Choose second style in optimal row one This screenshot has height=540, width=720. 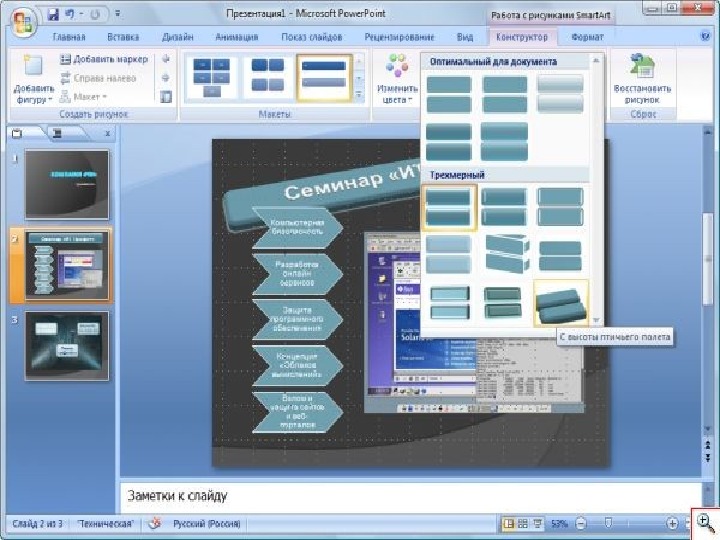pyautogui.click(x=505, y=95)
